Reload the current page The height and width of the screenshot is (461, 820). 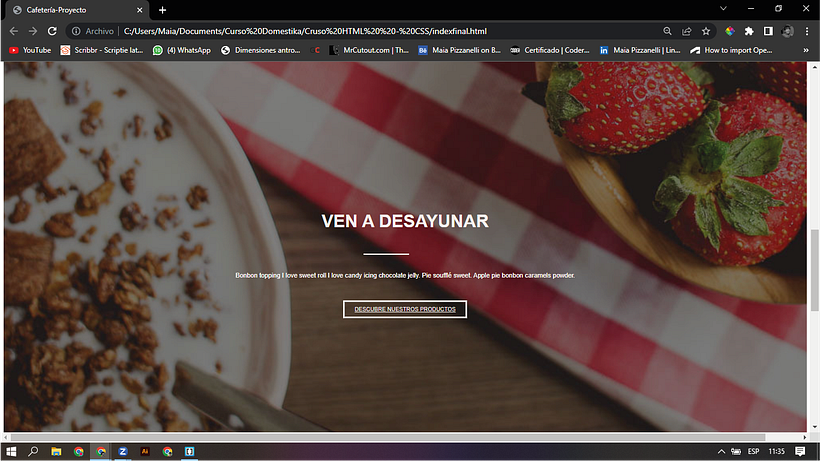point(52,31)
